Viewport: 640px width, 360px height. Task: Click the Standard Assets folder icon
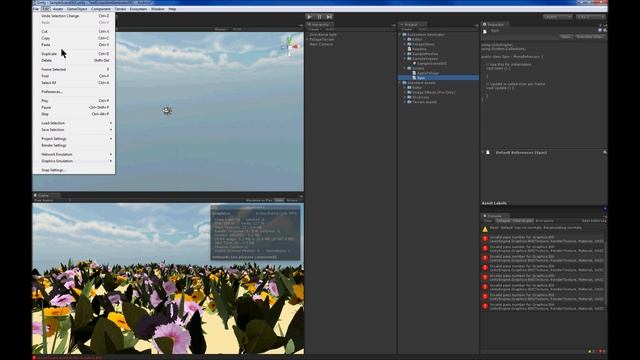[x=404, y=82]
